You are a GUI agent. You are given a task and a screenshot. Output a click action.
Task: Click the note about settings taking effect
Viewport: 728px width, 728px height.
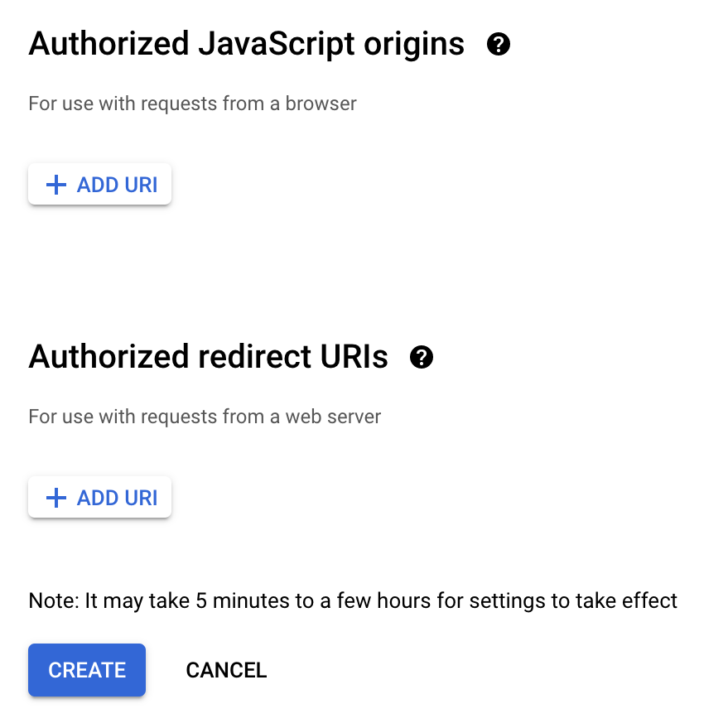(x=353, y=600)
